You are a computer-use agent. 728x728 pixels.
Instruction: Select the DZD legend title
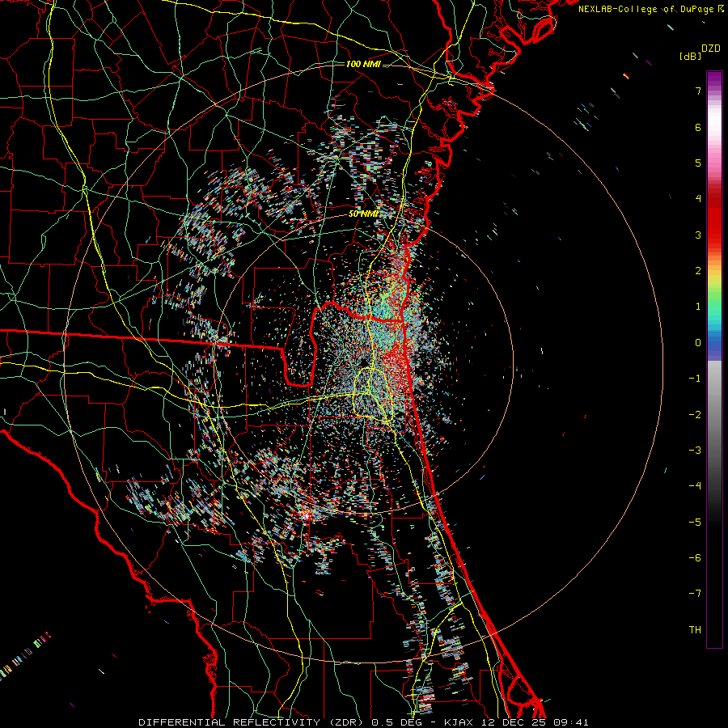pyautogui.click(x=711, y=49)
